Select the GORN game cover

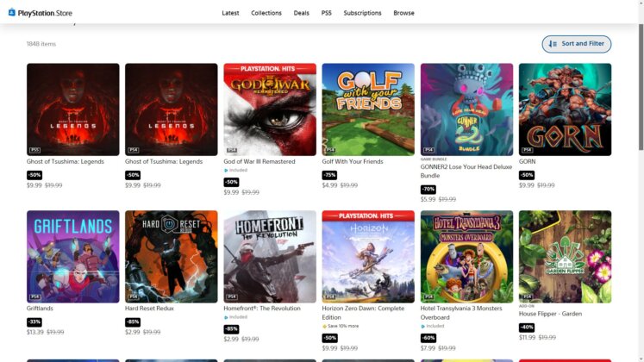pyautogui.click(x=565, y=109)
